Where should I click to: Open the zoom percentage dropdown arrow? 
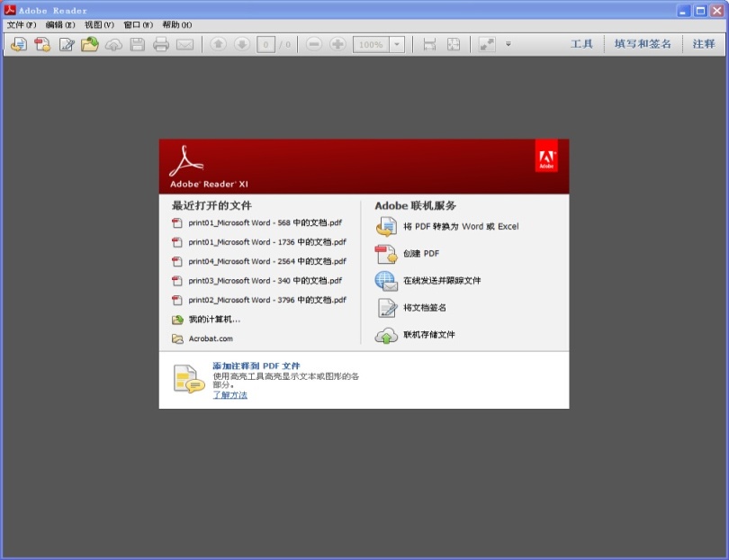397,45
